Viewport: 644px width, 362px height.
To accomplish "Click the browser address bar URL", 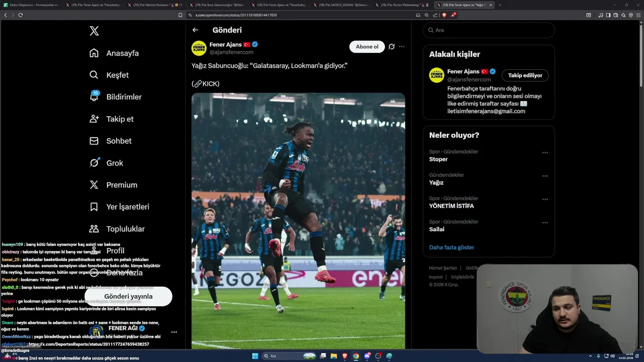I will coord(236,15).
